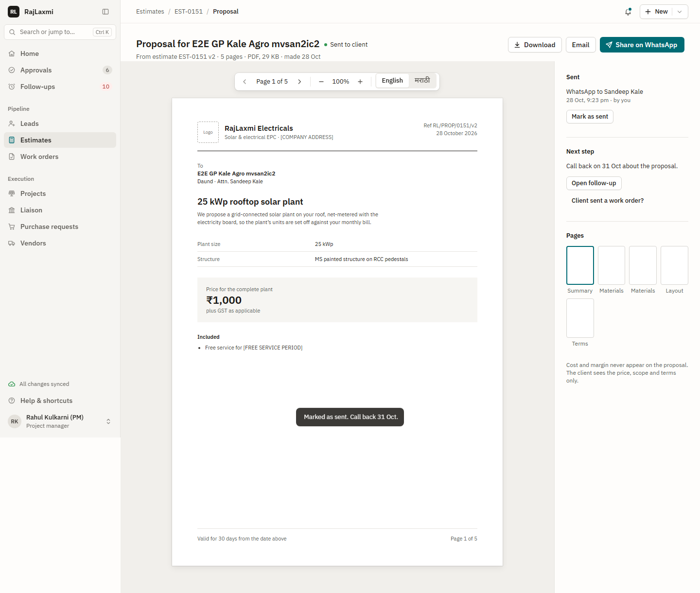This screenshot has width=700, height=593.
Task: Zoom in with plus icon
Action: click(x=360, y=82)
